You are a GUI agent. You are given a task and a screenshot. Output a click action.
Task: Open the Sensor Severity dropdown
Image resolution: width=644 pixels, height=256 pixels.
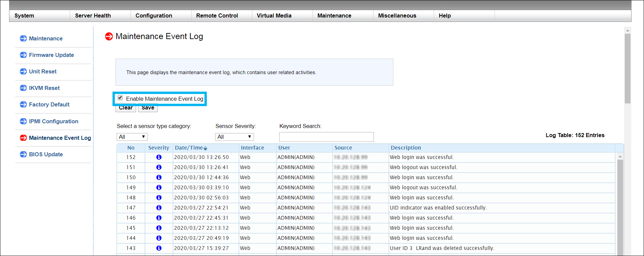click(234, 137)
